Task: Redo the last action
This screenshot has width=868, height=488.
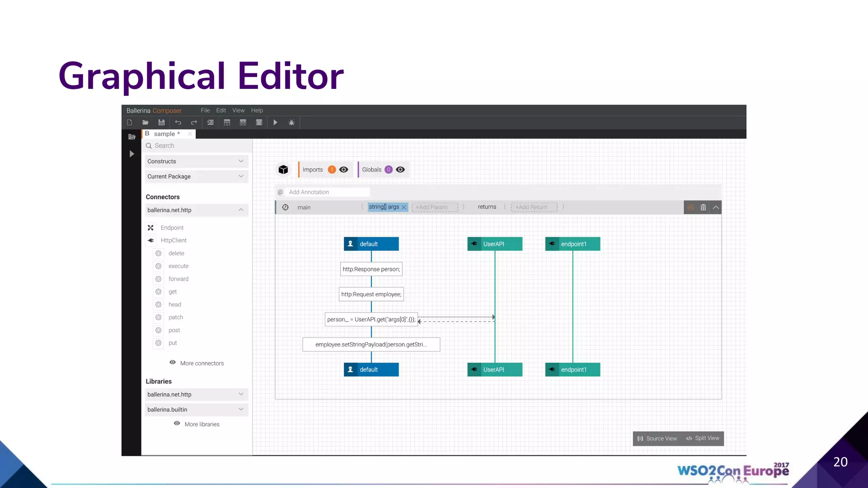Action: coord(194,122)
